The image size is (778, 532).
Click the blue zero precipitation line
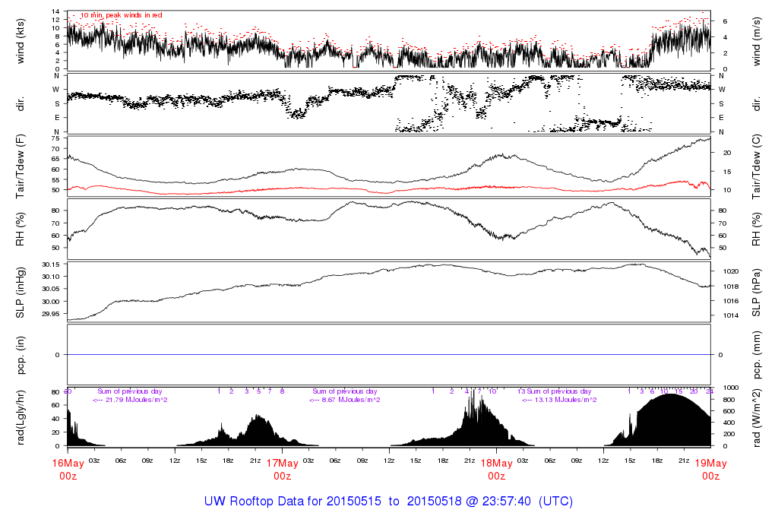click(x=389, y=354)
